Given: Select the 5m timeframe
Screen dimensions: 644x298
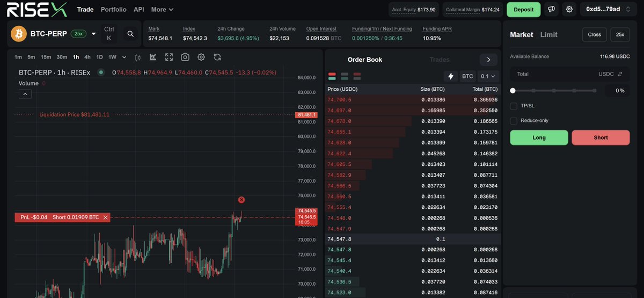Looking at the screenshot, I should 31,57.
